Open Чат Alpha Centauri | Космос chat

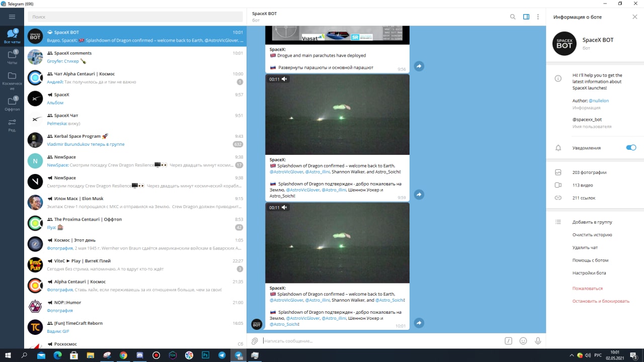coord(135,78)
